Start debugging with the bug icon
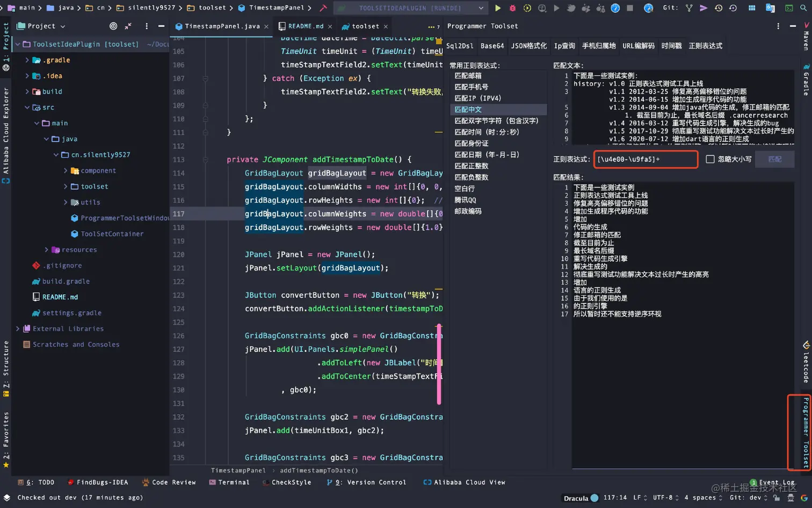This screenshot has height=508, width=812. [512, 8]
